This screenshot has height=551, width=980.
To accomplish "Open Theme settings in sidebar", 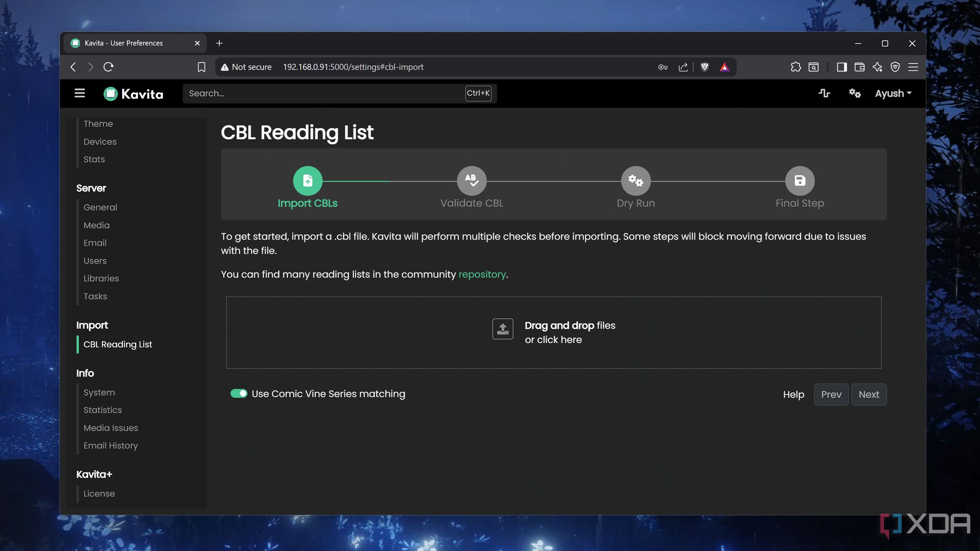I will coord(98,123).
